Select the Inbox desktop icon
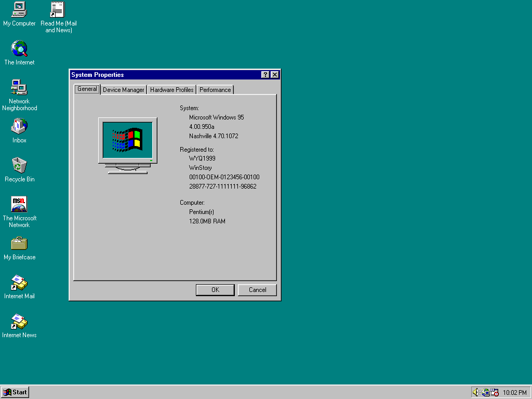 (x=19, y=127)
